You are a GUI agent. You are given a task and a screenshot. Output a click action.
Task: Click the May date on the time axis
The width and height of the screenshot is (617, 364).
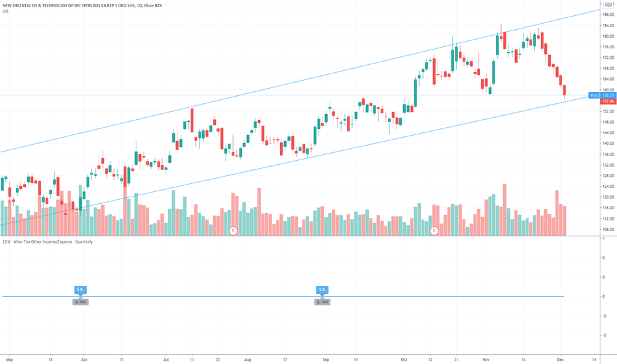(x=9, y=359)
